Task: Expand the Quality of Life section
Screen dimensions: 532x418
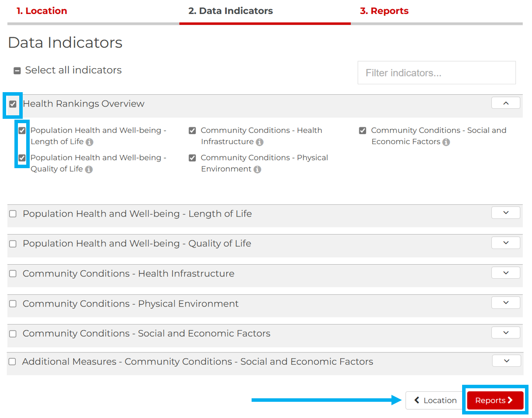Action: [506, 243]
